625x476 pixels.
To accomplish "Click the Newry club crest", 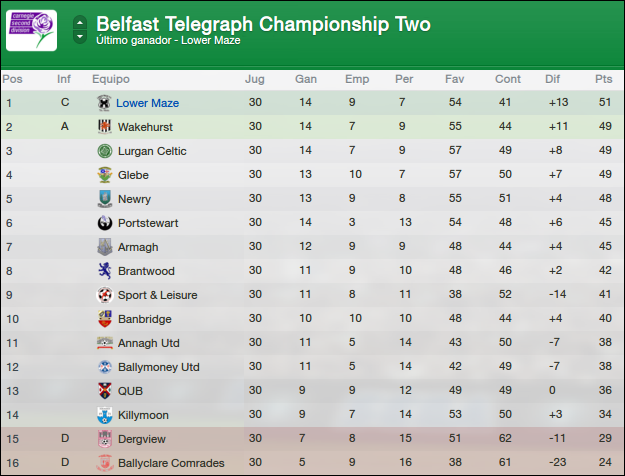I will pos(105,199).
